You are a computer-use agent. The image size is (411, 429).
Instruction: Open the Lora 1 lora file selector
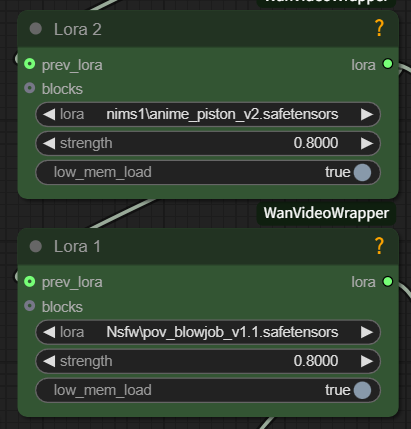208,332
